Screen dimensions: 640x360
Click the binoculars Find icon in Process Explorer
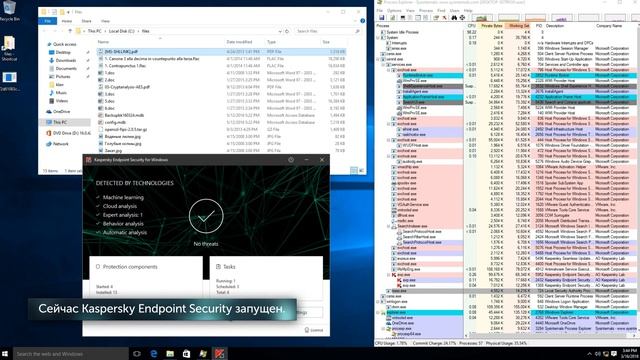point(454,18)
